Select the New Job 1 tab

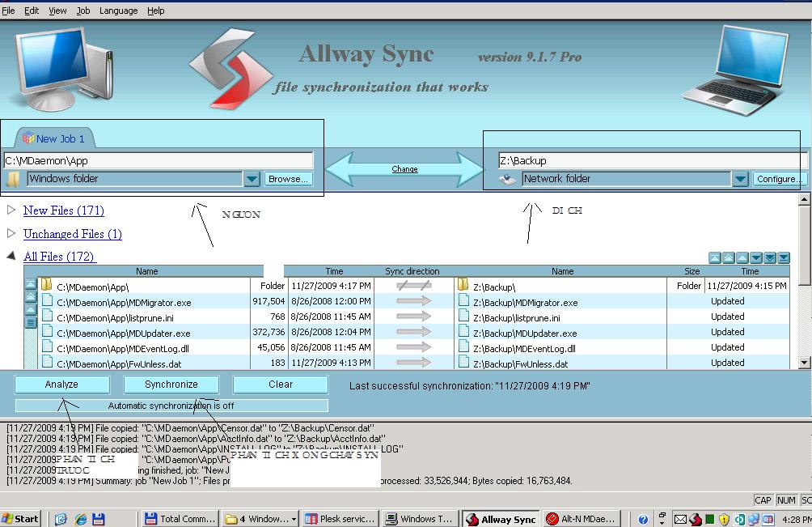(53, 138)
